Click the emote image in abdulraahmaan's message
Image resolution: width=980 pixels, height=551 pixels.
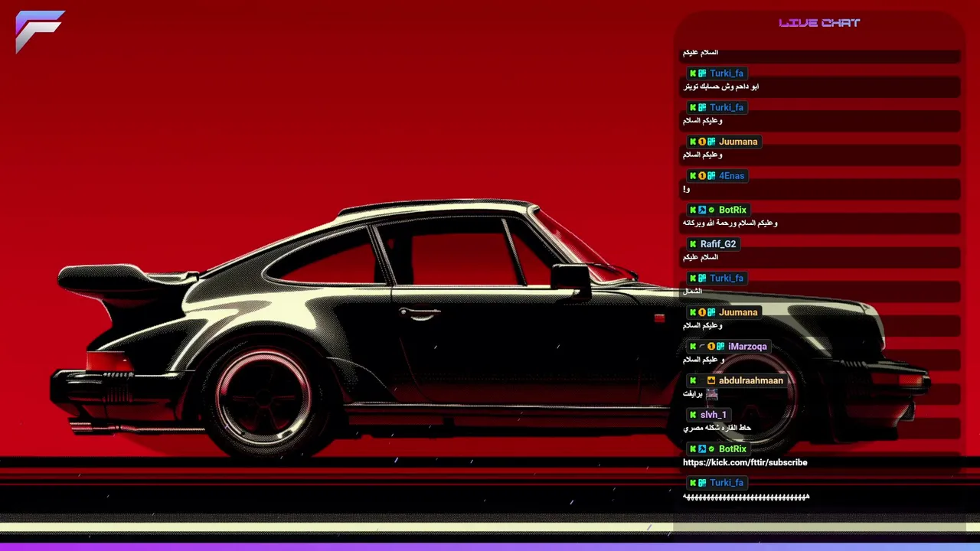click(712, 394)
